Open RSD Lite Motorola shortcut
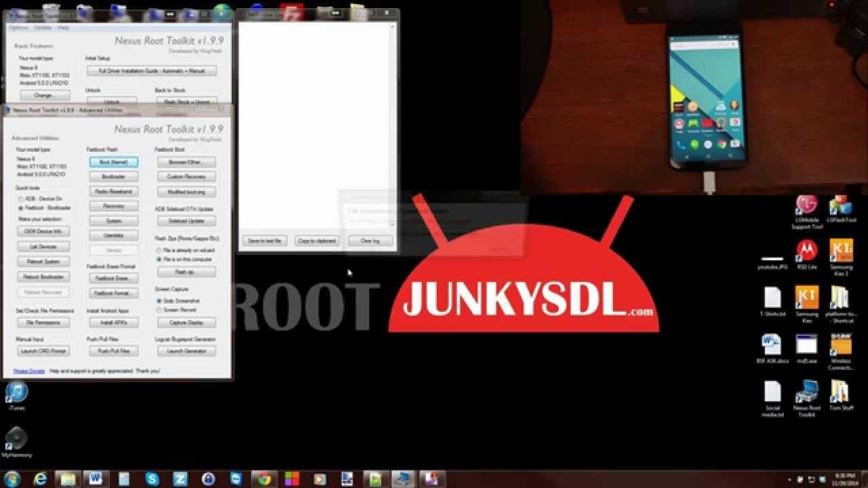 click(x=806, y=255)
